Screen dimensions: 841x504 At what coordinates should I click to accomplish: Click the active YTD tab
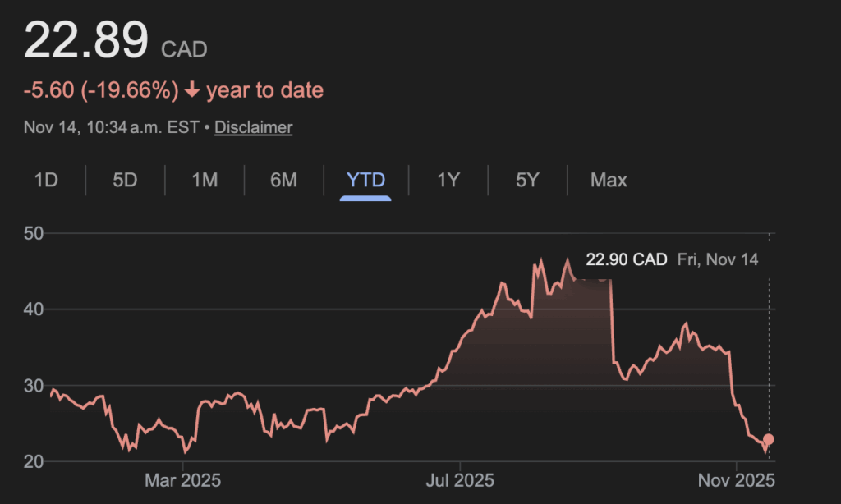(x=366, y=180)
